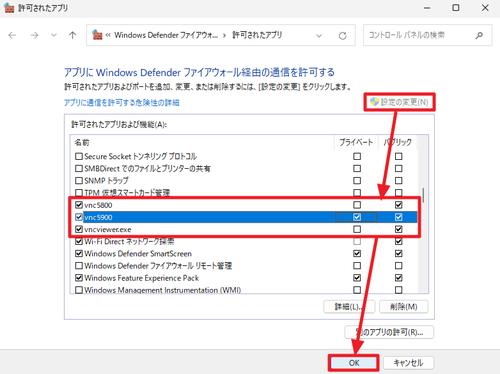
Task: Click the 設定の変更(N) button
Action: tap(399, 102)
